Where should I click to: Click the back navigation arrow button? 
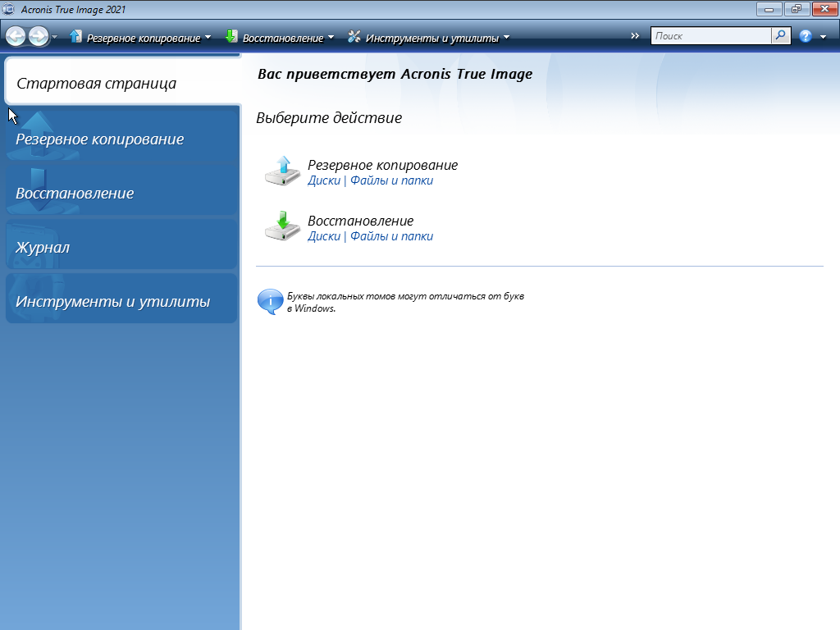tap(16, 36)
